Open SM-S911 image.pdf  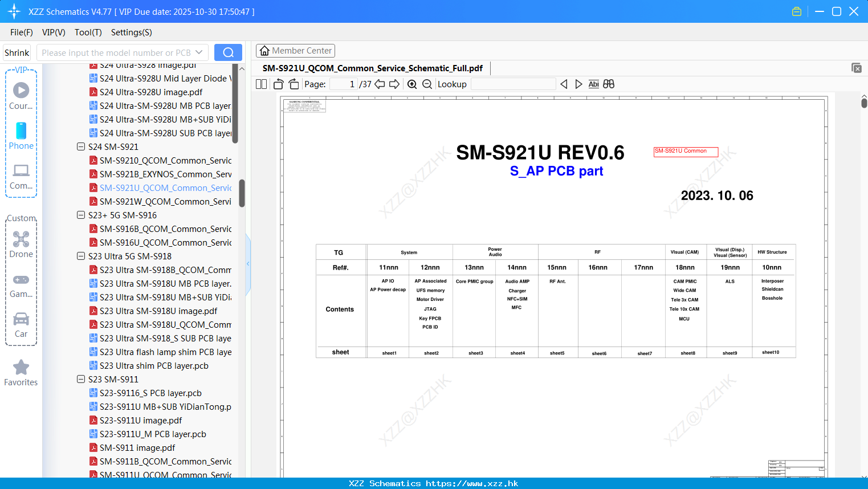pyautogui.click(x=132, y=447)
